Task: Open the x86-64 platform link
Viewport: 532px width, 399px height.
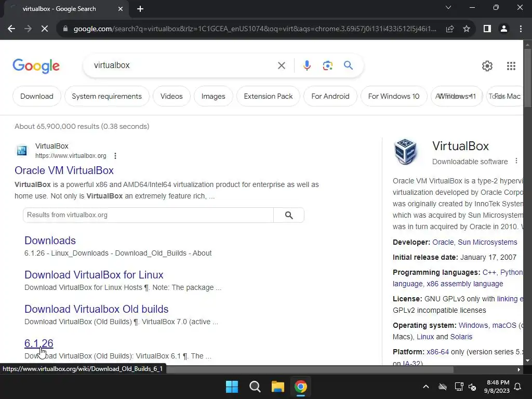Action: [437, 352]
